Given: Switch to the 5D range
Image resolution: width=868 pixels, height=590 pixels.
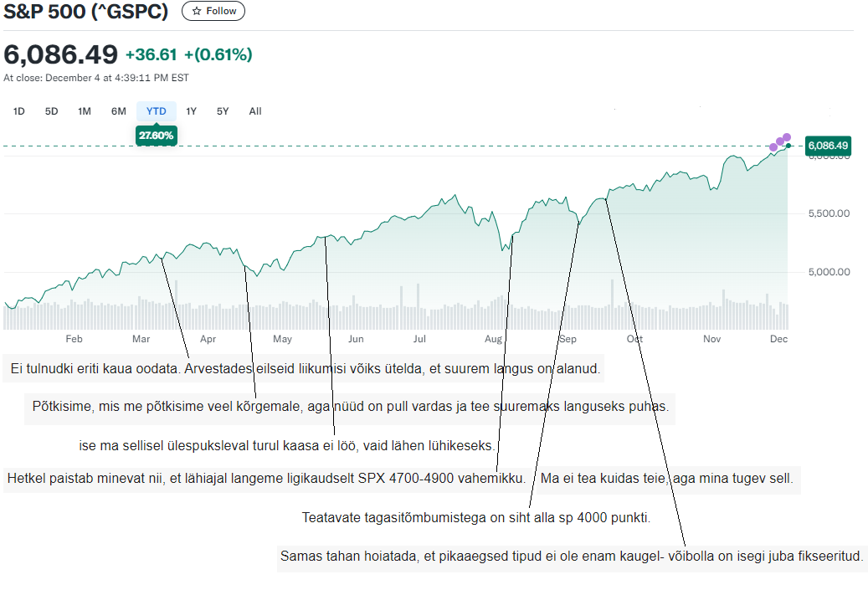Looking at the screenshot, I should tap(52, 111).
